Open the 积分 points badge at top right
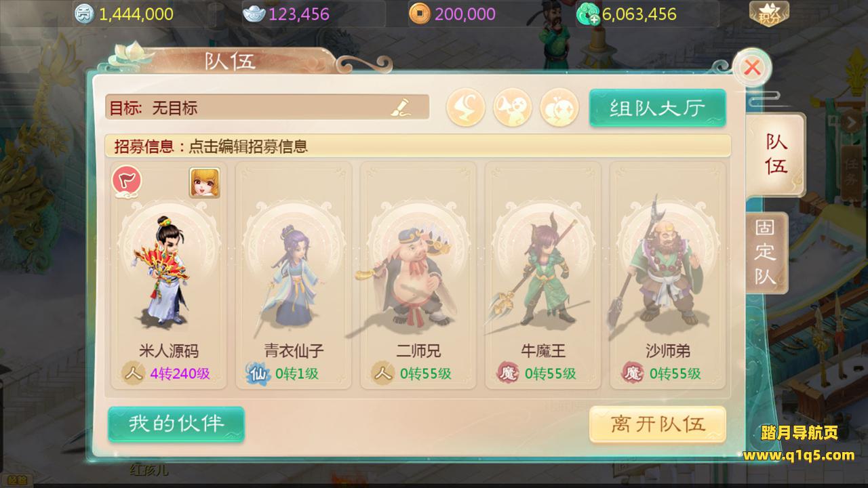This screenshot has width=868, height=488. tap(769, 14)
